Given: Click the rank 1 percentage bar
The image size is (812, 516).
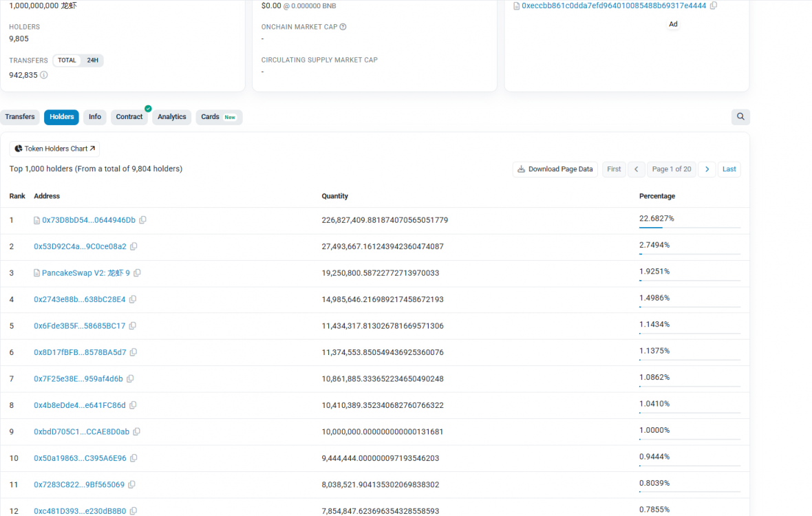Looking at the screenshot, I should click(690, 228).
